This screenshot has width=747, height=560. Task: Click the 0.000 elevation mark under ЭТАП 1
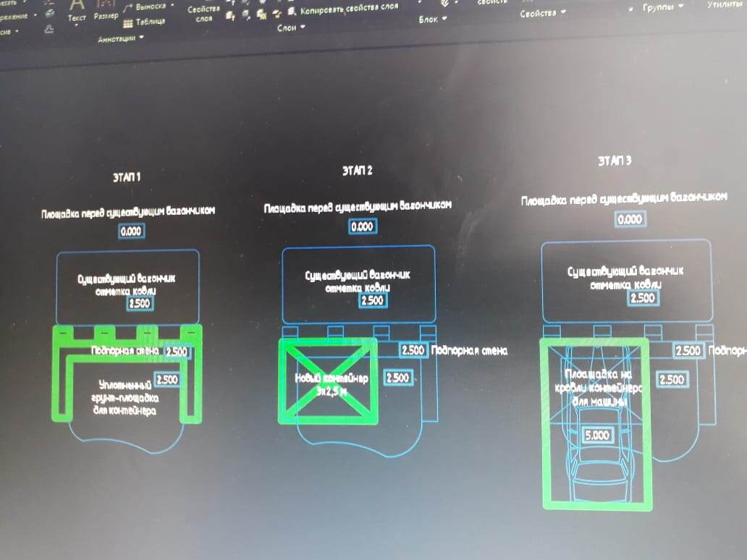pos(131,232)
